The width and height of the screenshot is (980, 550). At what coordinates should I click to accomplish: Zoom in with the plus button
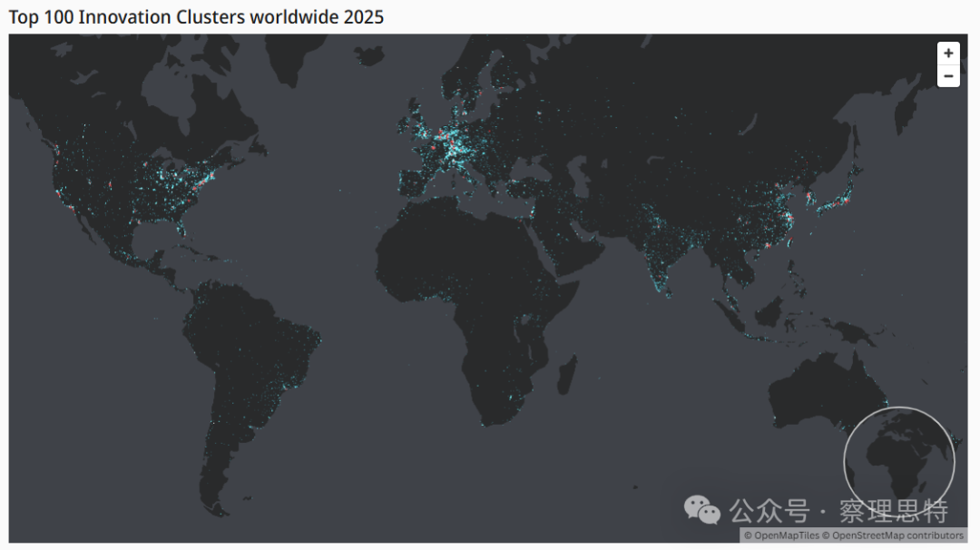(x=948, y=54)
